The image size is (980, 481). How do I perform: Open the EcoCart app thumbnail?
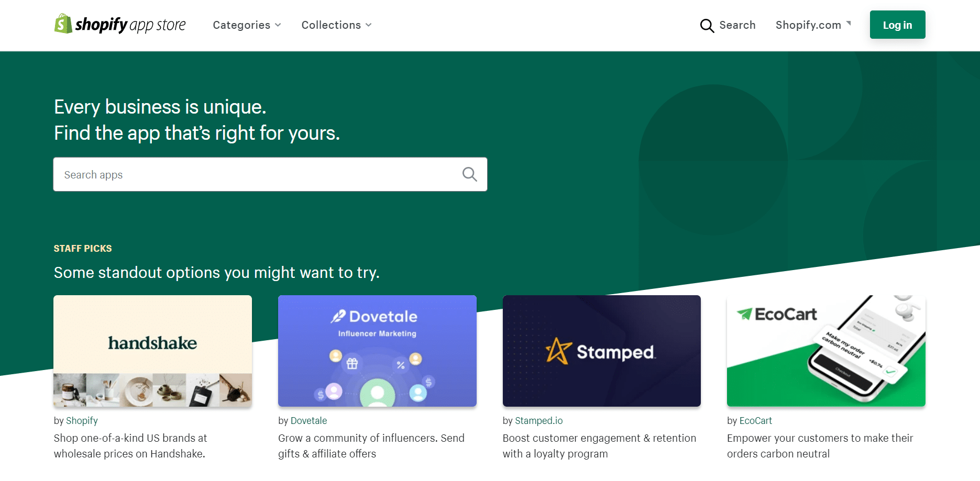click(826, 351)
